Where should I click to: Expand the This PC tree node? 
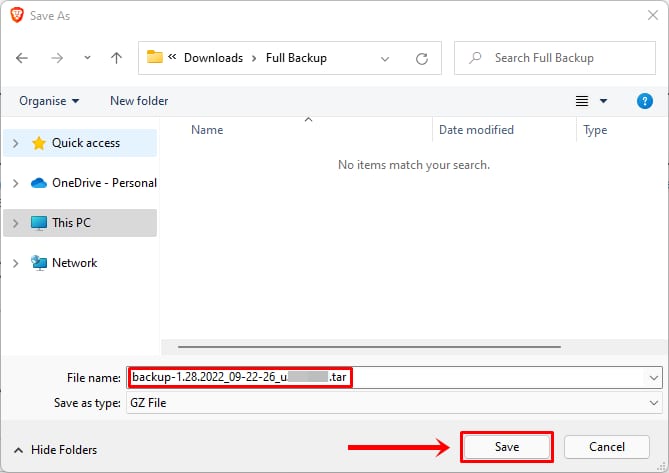pyautogui.click(x=15, y=223)
